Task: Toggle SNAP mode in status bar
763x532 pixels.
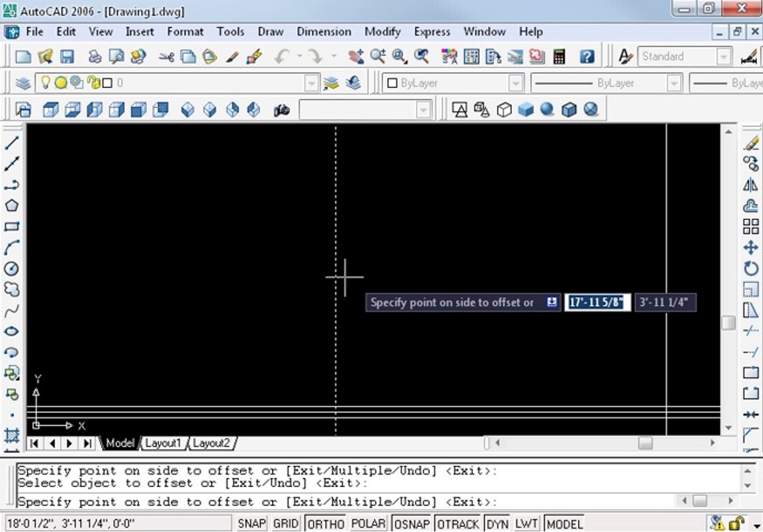Action: [x=251, y=524]
